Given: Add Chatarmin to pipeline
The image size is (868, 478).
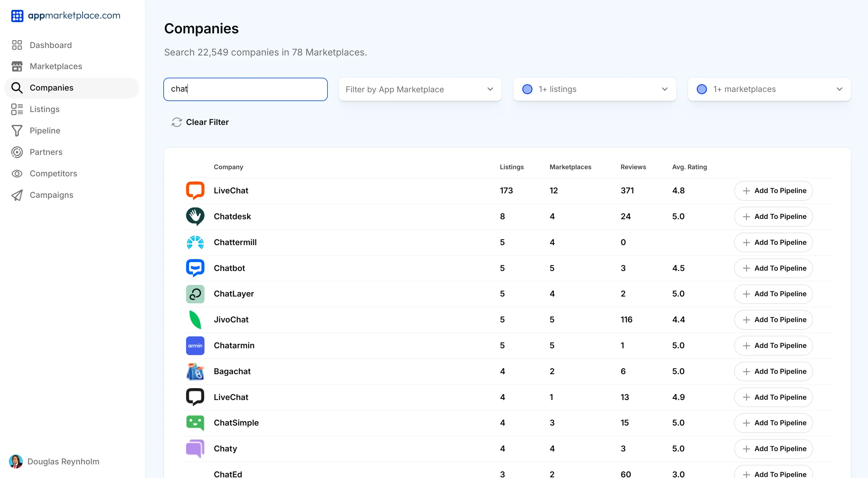Looking at the screenshot, I should 773,346.
